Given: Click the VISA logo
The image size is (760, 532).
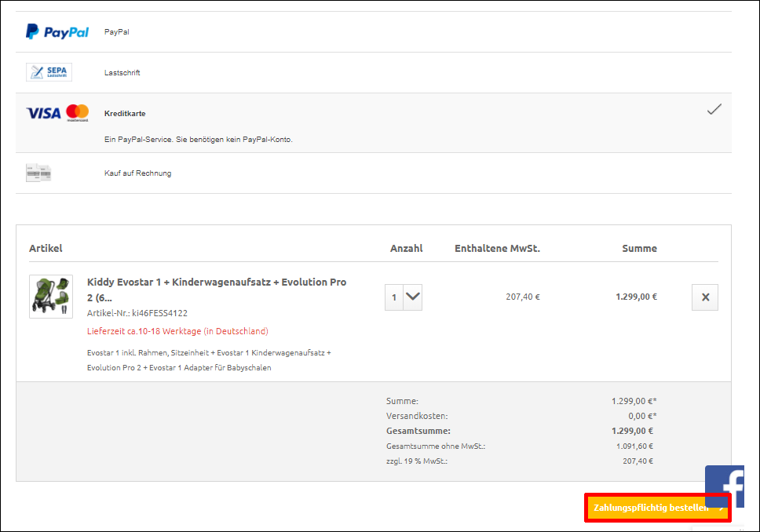Looking at the screenshot, I should click(44, 113).
